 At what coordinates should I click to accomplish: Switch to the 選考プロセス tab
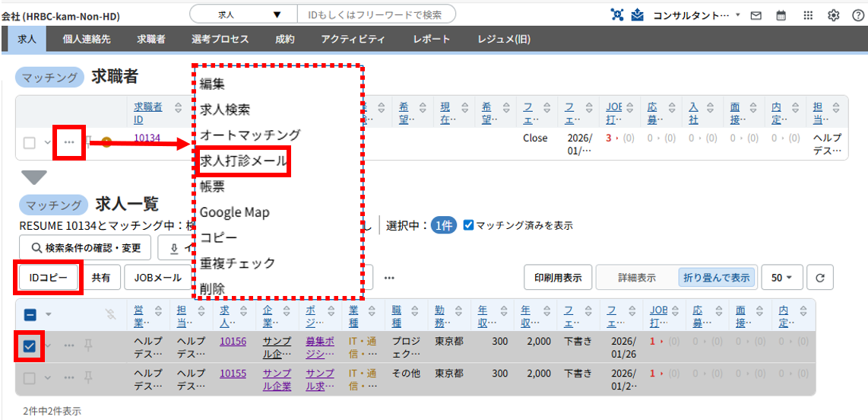coord(211,40)
